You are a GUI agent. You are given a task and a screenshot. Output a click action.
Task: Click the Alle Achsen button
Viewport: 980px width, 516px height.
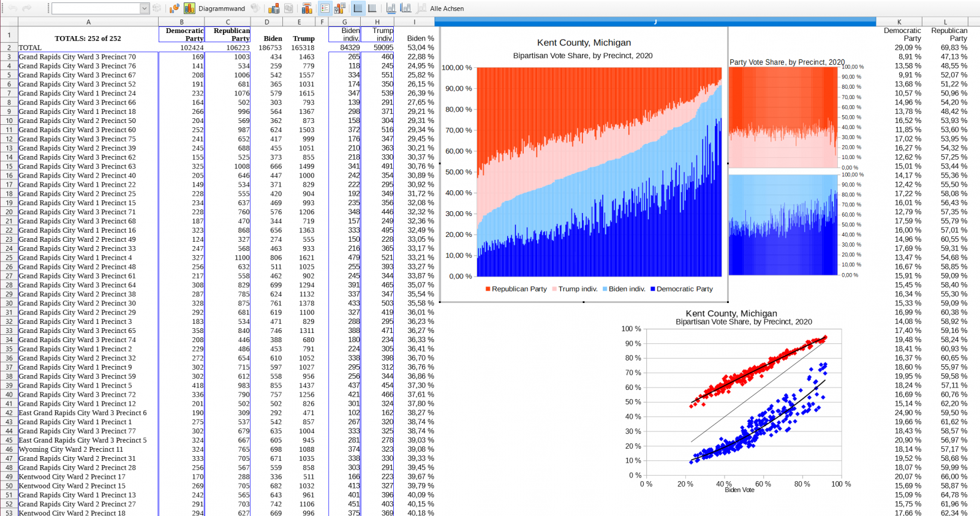447,9
